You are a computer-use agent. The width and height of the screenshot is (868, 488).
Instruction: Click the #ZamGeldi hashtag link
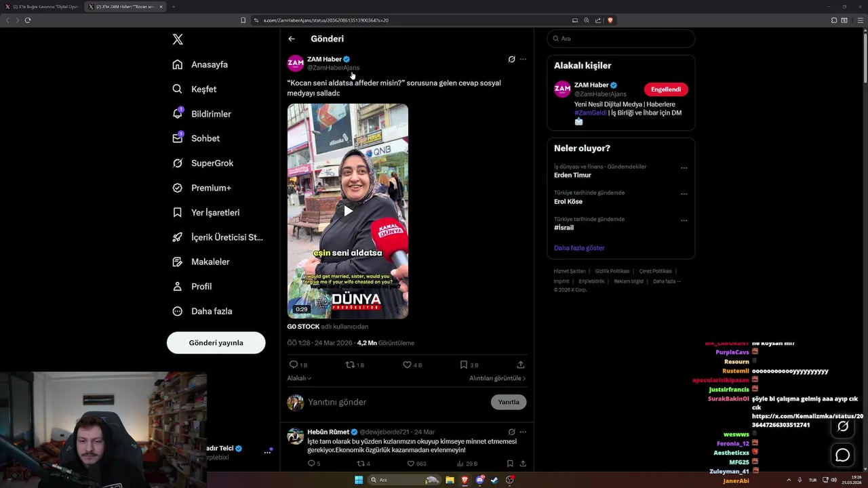coord(591,113)
